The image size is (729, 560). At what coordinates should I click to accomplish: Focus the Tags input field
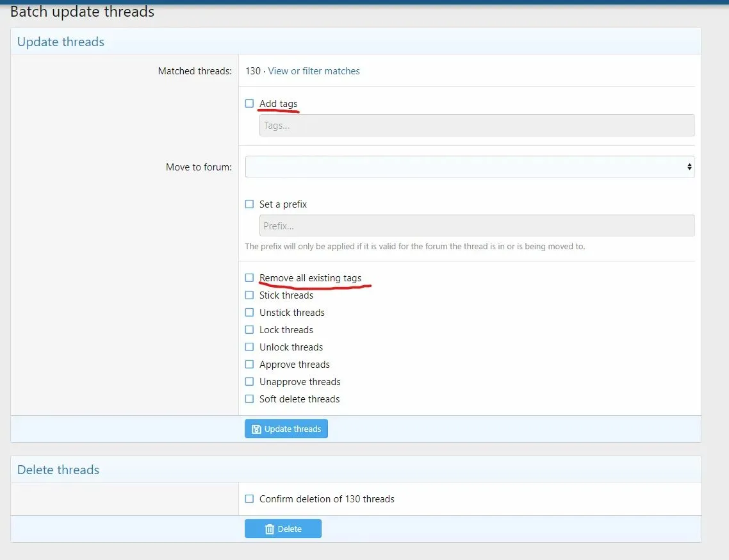[476, 126]
